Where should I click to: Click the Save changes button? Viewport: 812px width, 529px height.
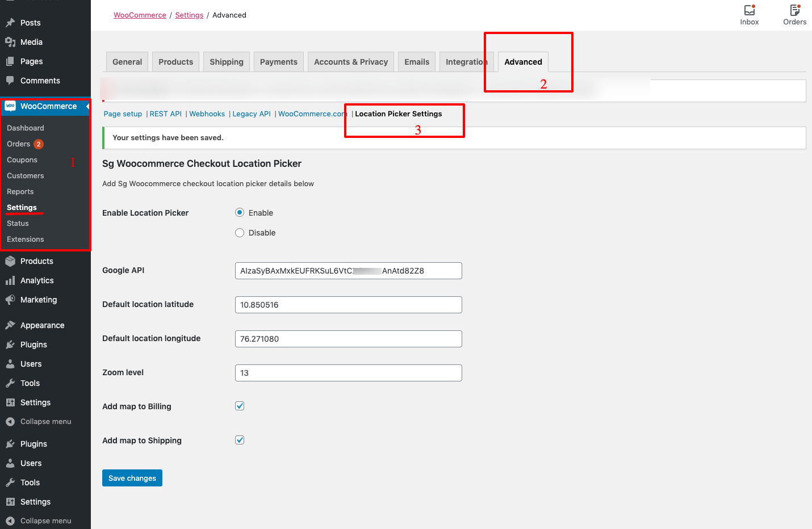point(132,478)
